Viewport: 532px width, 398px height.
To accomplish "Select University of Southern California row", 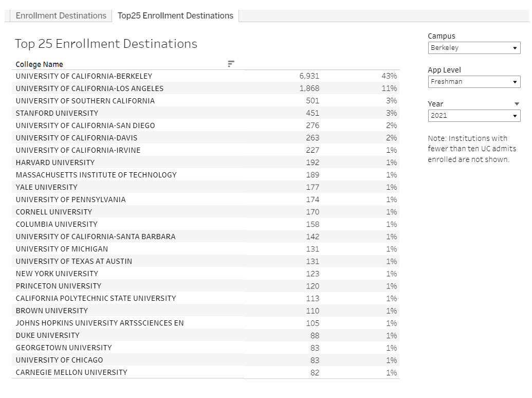I will [x=85, y=101].
